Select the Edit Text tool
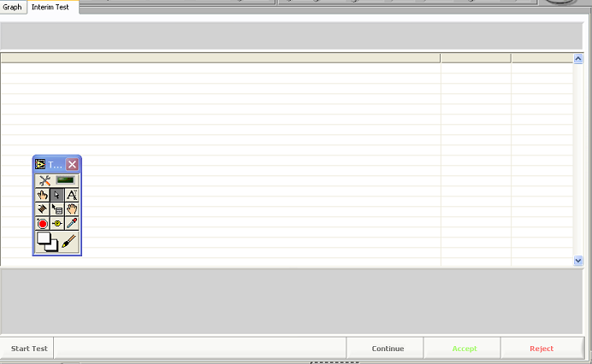 pyautogui.click(x=72, y=195)
